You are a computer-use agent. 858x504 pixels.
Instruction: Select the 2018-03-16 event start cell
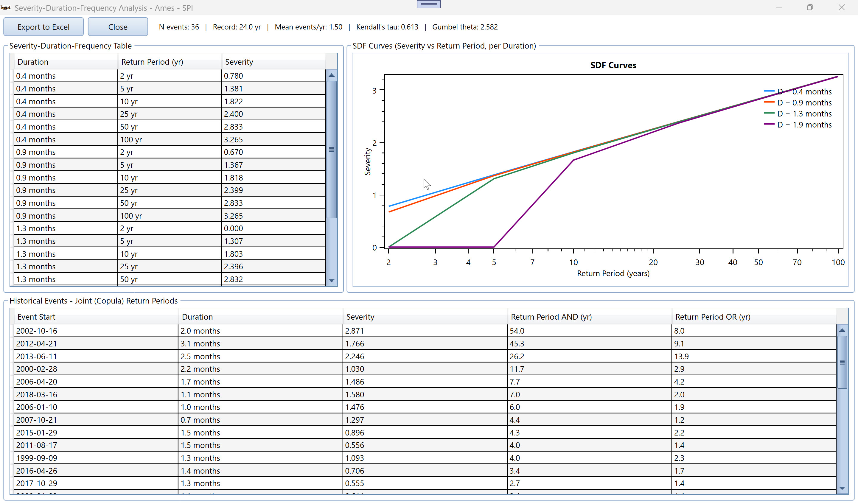(96, 394)
